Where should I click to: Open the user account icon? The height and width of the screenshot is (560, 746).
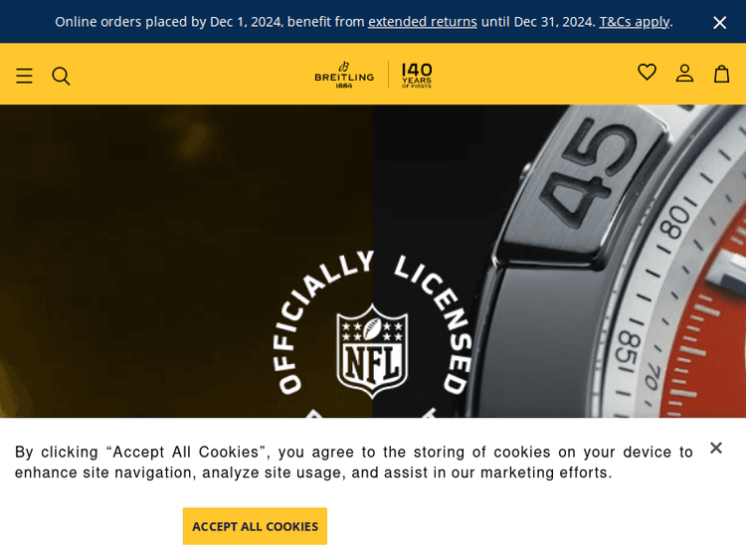coord(684,74)
